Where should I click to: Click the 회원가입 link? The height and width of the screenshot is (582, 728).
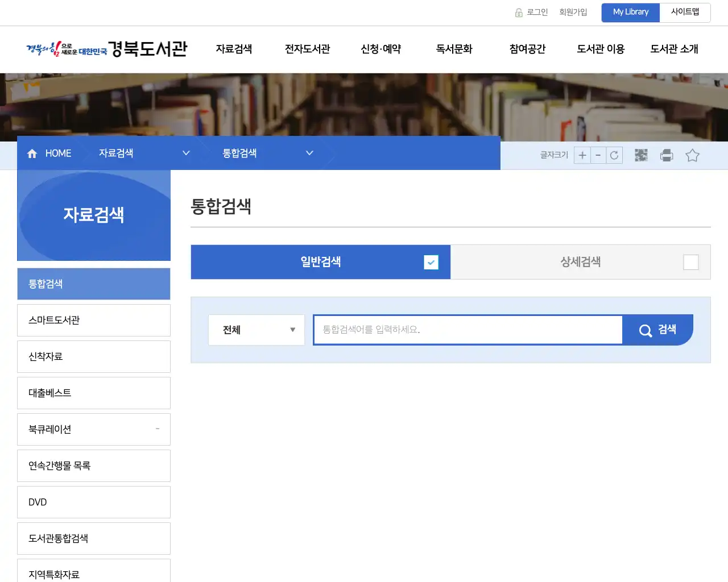(x=573, y=12)
